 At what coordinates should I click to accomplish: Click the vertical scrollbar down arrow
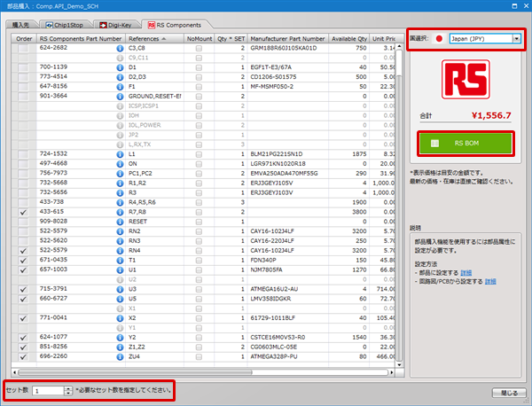point(399,364)
